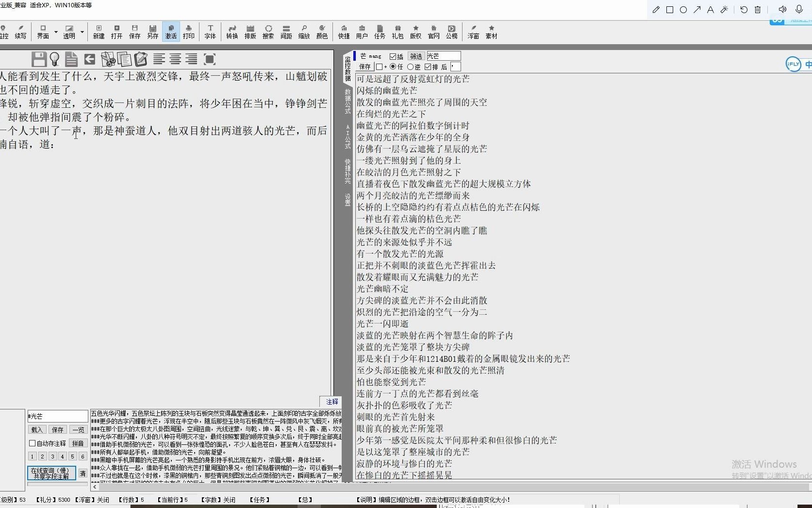This screenshot has height=508, width=812.
Task: Select the 逆 radio button
Action: pos(411,67)
